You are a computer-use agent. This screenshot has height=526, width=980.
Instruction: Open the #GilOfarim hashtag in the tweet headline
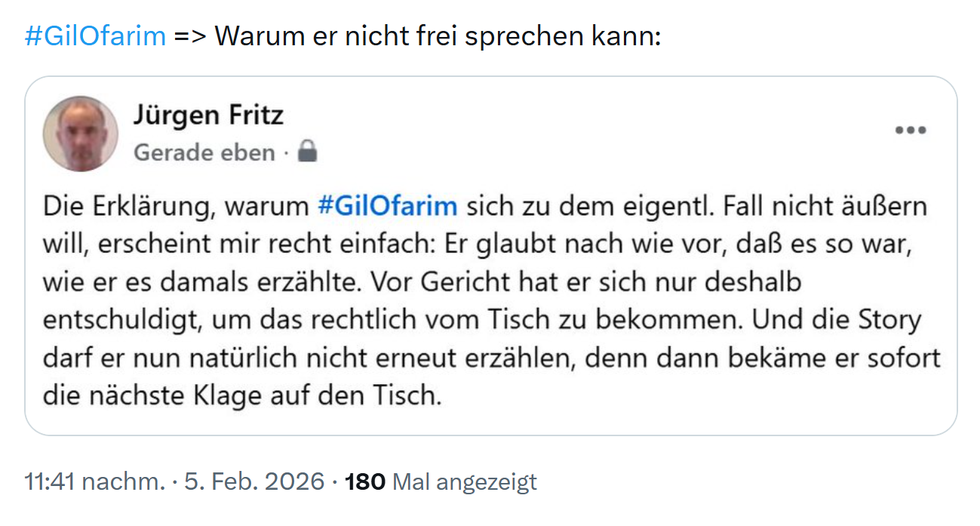[95, 36]
